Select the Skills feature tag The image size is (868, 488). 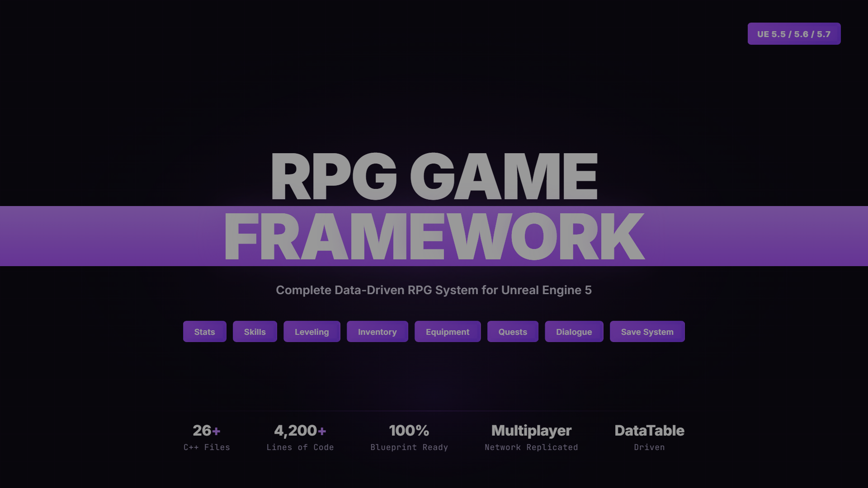pyautogui.click(x=255, y=332)
